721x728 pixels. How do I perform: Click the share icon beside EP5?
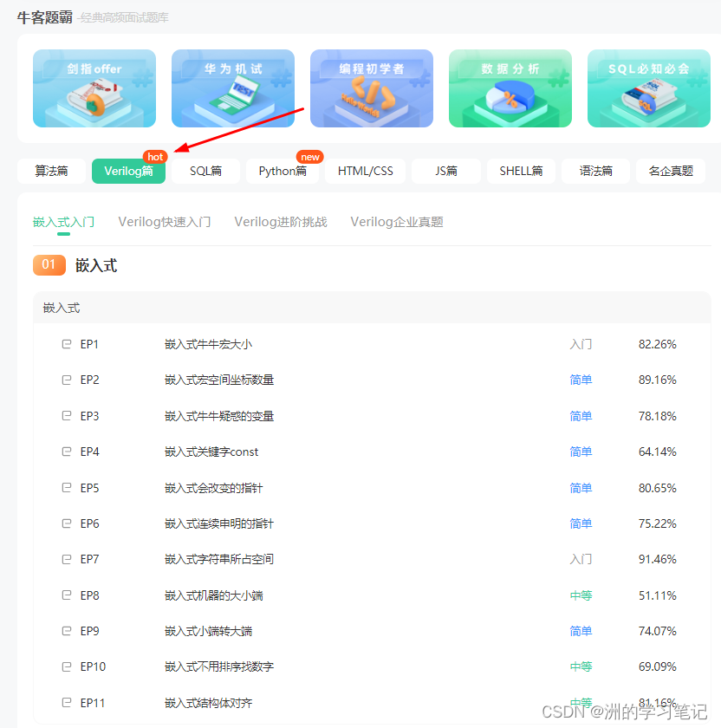pos(65,487)
